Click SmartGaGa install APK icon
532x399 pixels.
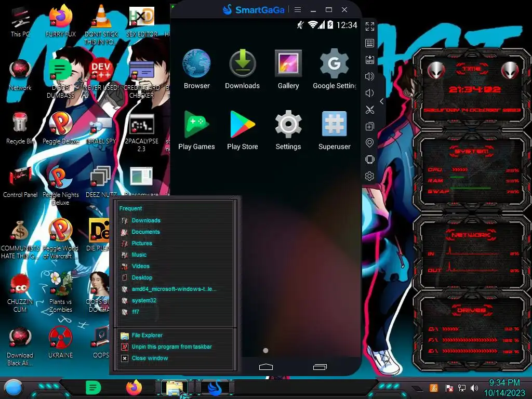click(x=370, y=60)
